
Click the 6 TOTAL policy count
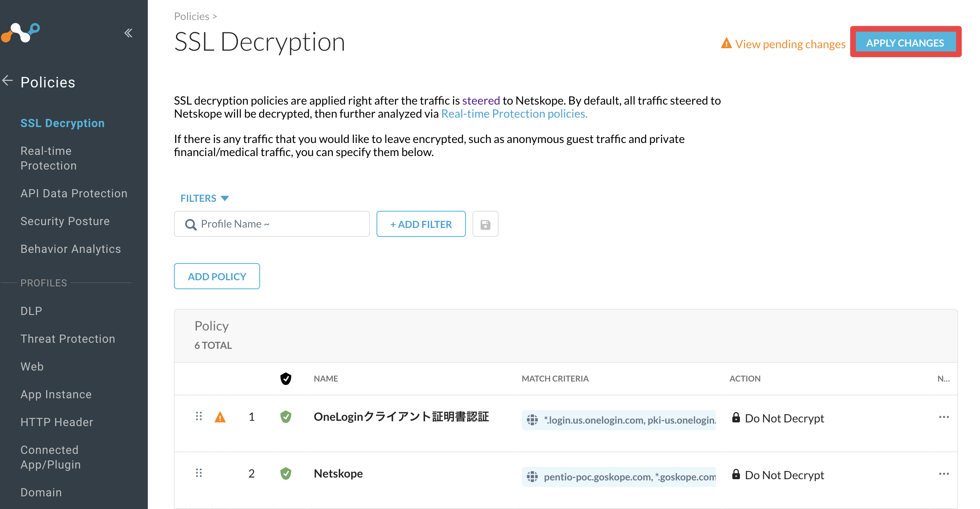pyautogui.click(x=213, y=346)
